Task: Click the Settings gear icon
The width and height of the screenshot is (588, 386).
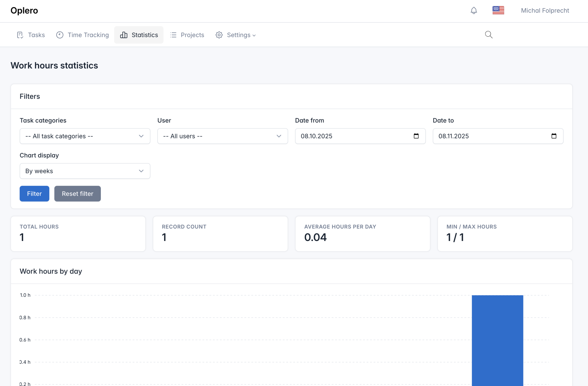Action: point(219,35)
